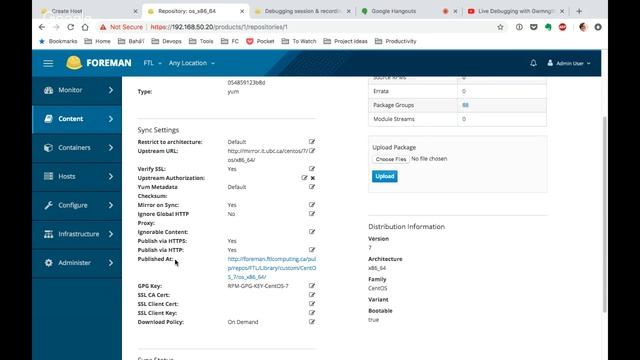
Task: Reload the browser page
Action: (70, 27)
